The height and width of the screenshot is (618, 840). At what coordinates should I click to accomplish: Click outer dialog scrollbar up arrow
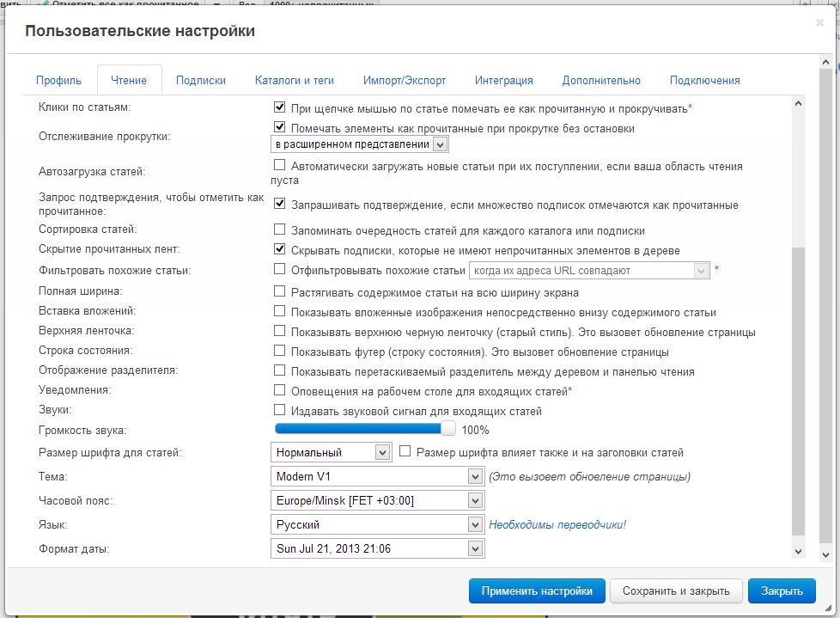(825, 62)
